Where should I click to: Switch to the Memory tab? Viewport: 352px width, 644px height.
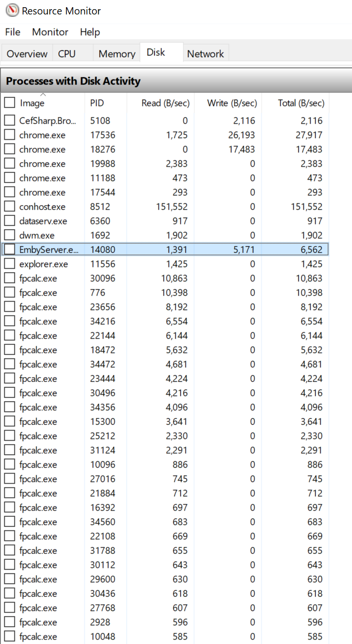117,54
